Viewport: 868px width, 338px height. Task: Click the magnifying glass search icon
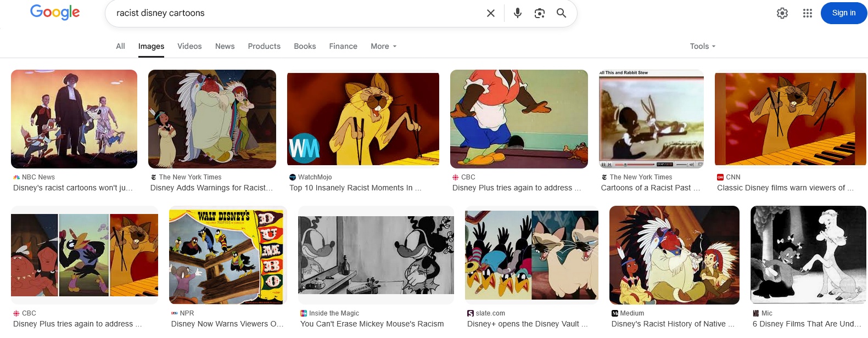click(x=561, y=13)
